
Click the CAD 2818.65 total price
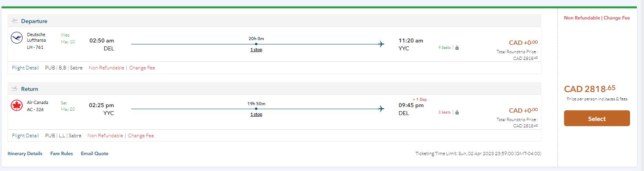[x=590, y=89]
